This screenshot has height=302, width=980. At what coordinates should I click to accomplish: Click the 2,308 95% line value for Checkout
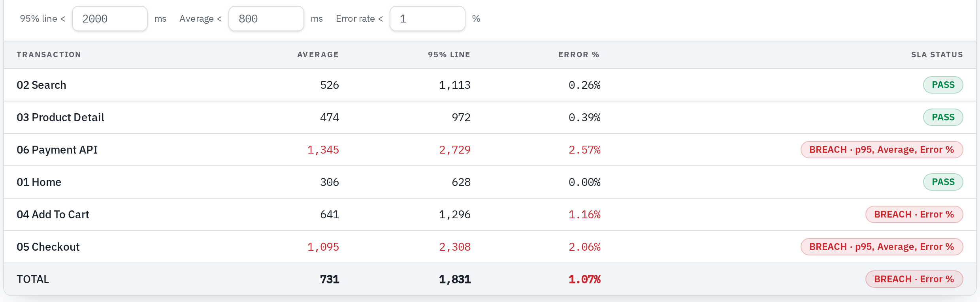pyautogui.click(x=455, y=247)
